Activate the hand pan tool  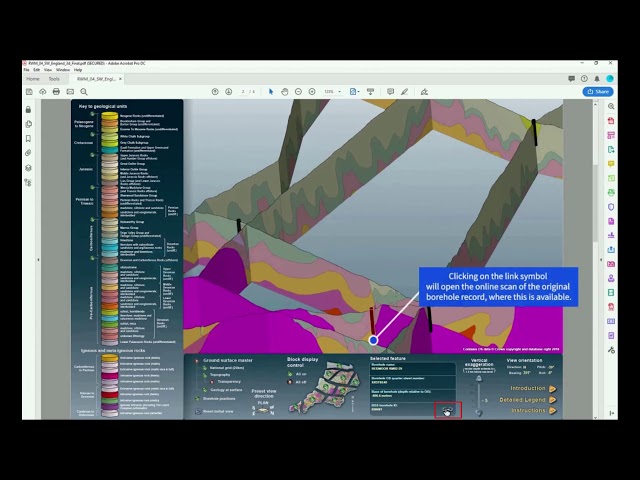click(284, 92)
